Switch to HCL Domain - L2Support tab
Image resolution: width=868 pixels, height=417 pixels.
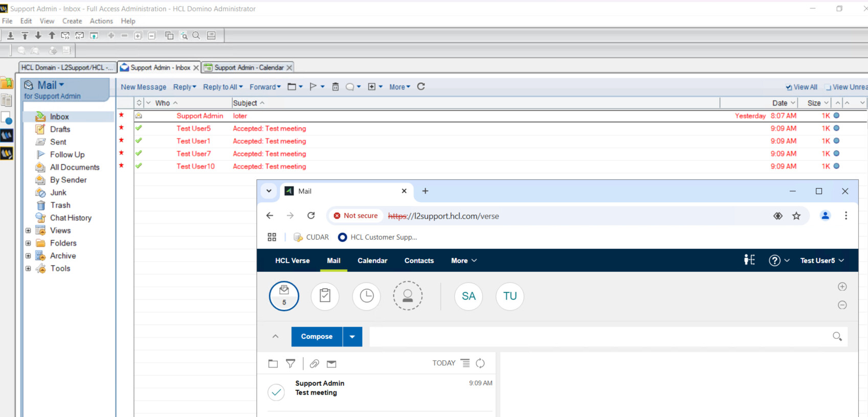point(67,67)
